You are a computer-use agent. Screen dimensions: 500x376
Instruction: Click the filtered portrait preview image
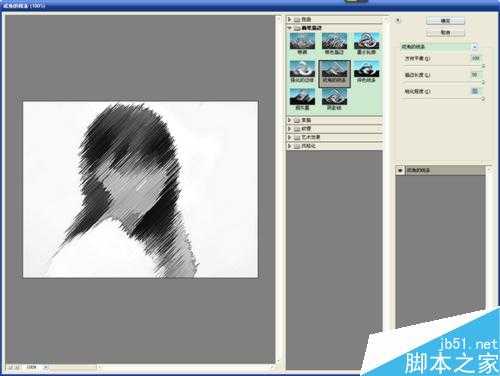point(140,189)
